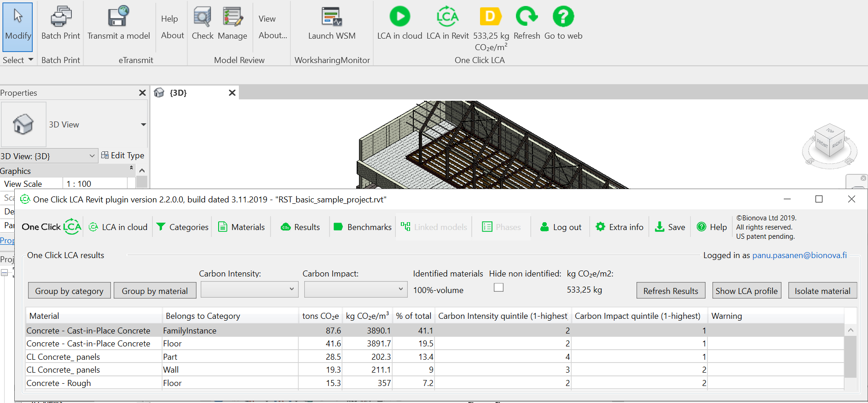Select CL Concrete_ panels Part row
This screenshot has height=403, width=868.
435,357
